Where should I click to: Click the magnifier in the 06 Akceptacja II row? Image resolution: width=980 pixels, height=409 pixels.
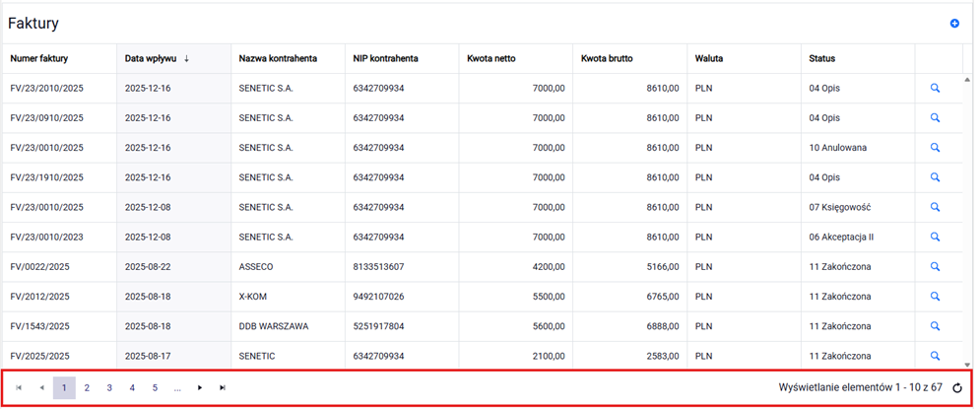935,237
